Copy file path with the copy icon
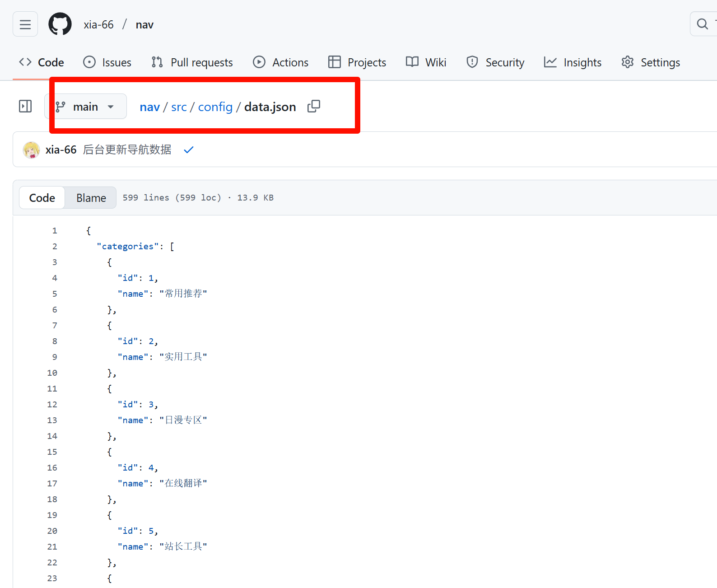 pos(314,107)
